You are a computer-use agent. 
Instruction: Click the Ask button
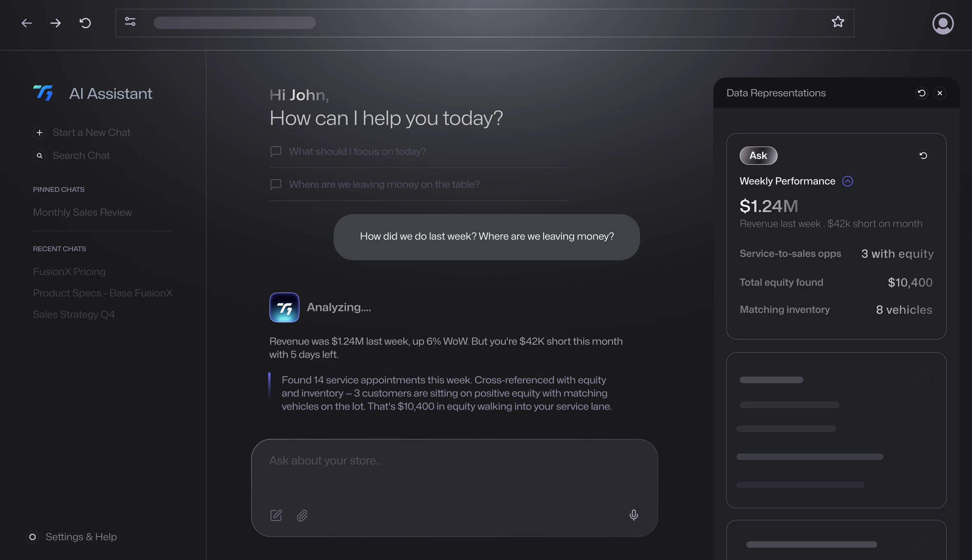pos(758,156)
